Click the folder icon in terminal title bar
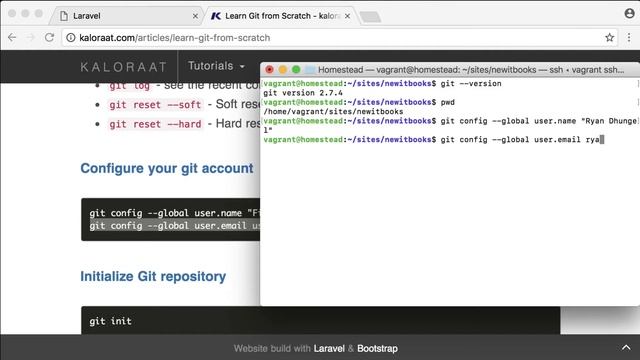This screenshot has width=640, height=360. point(310,70)
